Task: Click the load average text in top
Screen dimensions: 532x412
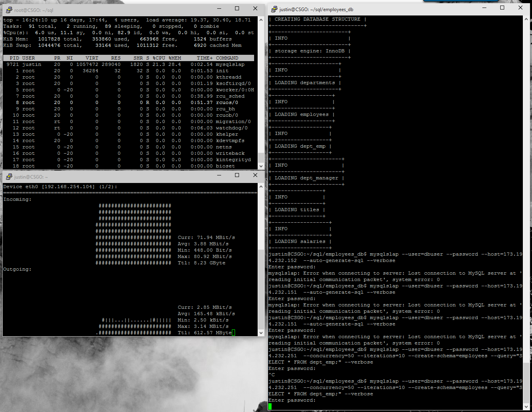Action: 199,20
